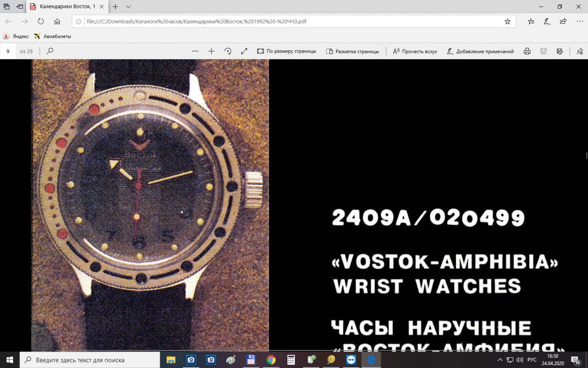Image resolution: width=588 pixels, height=368 pixels.
Task: Add page to favorites with star
Action: pos(508,21)
